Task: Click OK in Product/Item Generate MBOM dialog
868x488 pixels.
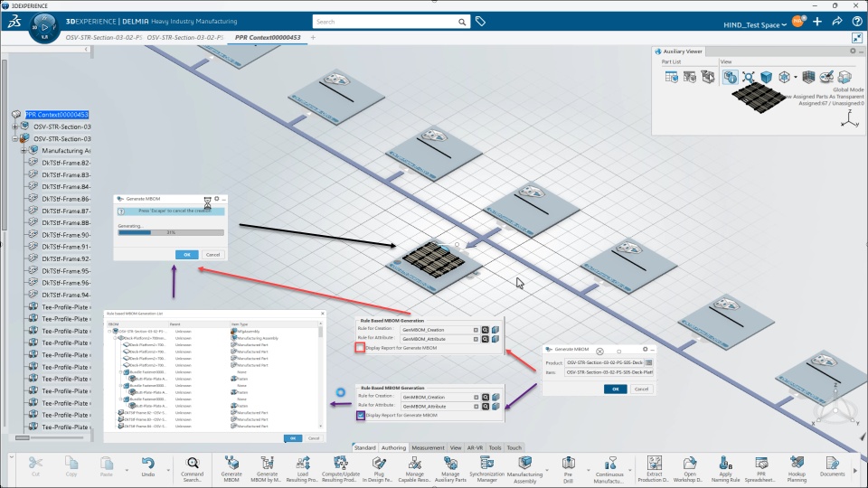Action: point(616,389)
